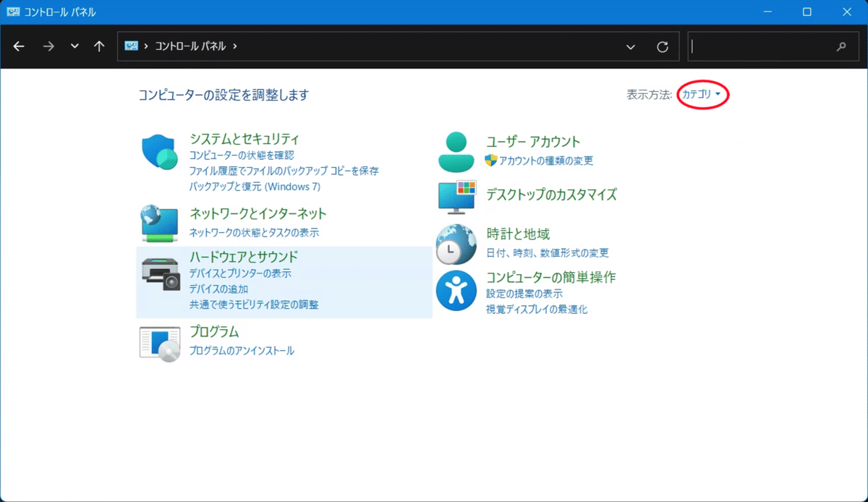Click the Control Panel address bar icon
Screen dimensions: 868x502
(x=131, y=46)
